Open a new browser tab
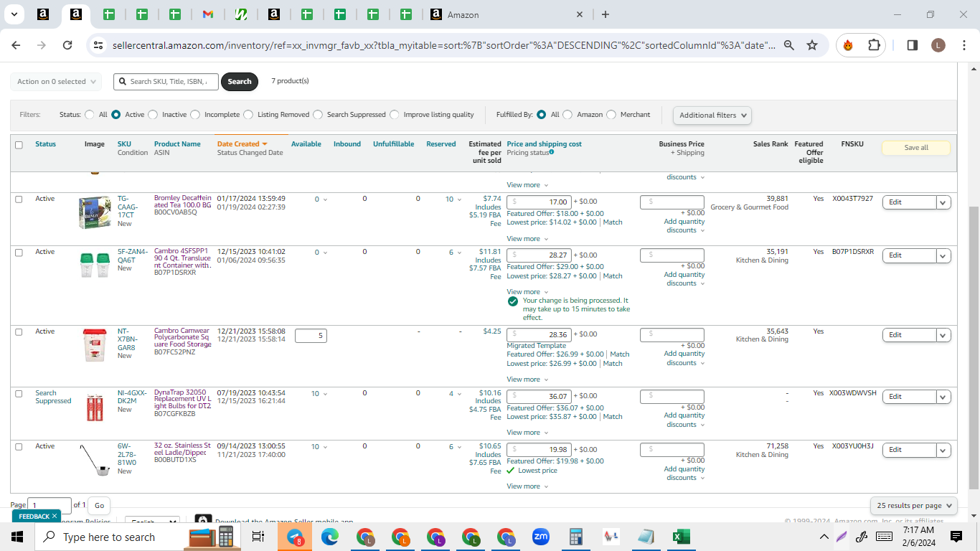 click(606, 14)
